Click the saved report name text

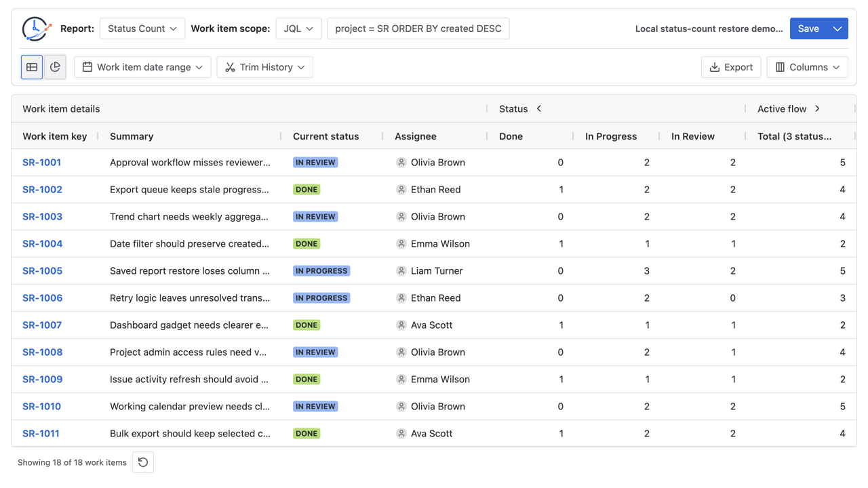click(x=709, y=28)
